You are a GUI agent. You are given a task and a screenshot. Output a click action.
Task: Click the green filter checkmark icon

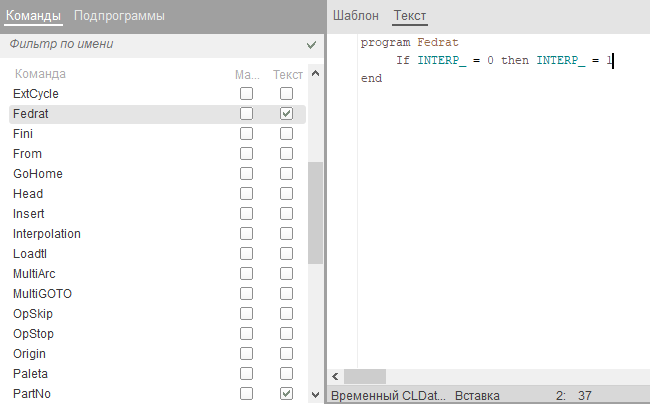(x=312, y=45)
